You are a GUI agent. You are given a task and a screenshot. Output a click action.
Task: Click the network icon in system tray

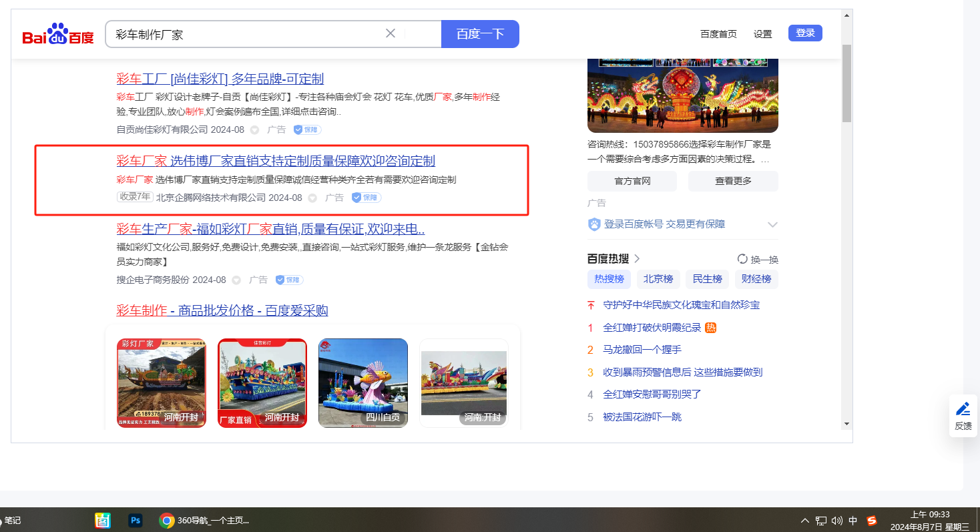point(821,521)
